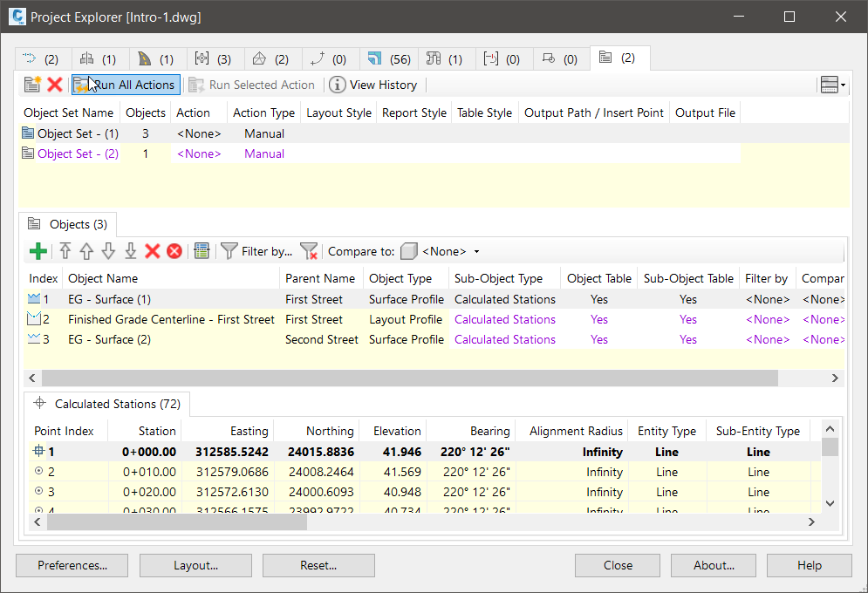This screenshot has width=868, height=593.
Task: Click the red circle remove all icon
Action: coord(174,251)
